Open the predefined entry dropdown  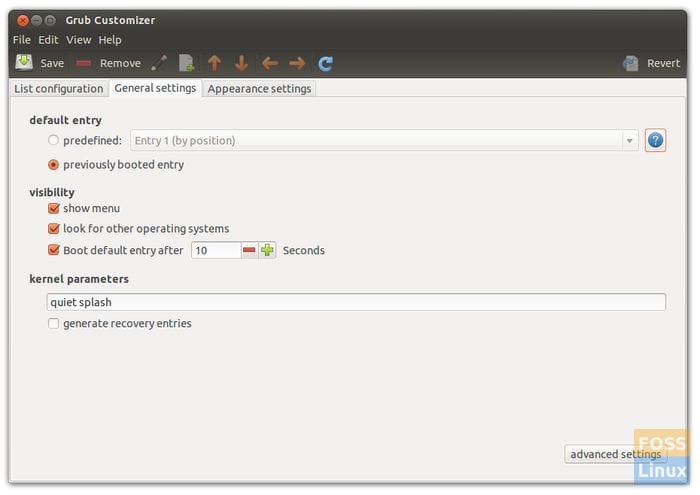[x=384, y=141]
